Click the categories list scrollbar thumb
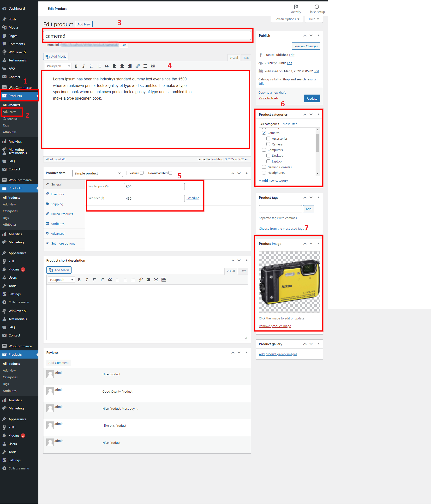This screenshot has height=504, width=431. [317, 143]
